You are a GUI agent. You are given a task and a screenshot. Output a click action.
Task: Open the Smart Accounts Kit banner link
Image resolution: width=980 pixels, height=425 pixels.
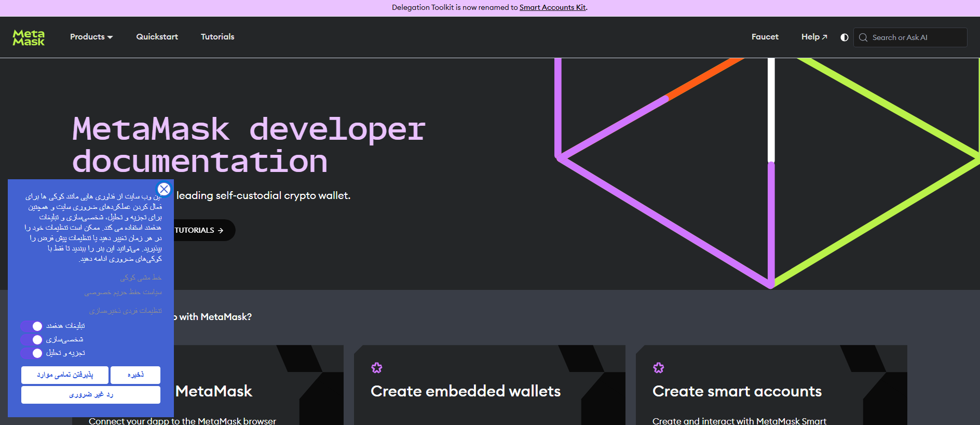(x=553, y=7)
